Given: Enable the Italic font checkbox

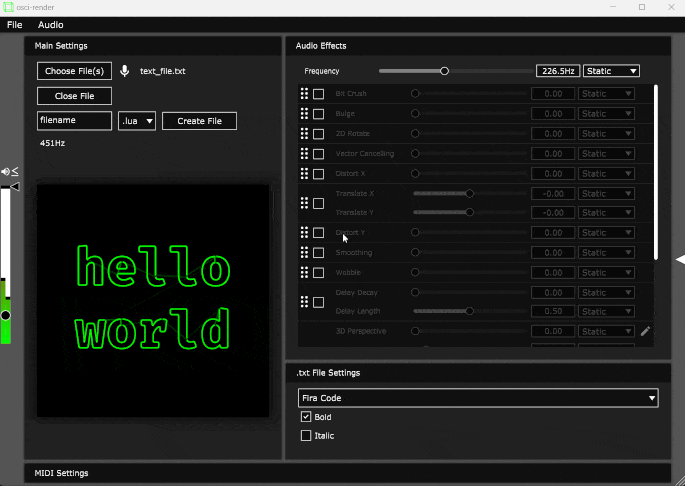Looking at the screenshot, I should [x=307, y=436].
